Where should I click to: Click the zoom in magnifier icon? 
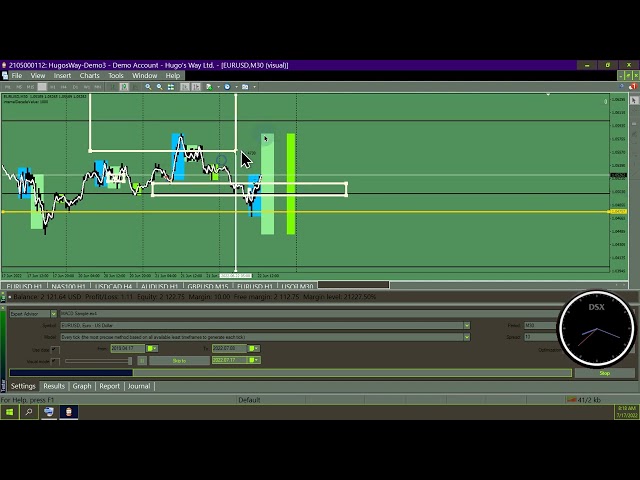148,87
